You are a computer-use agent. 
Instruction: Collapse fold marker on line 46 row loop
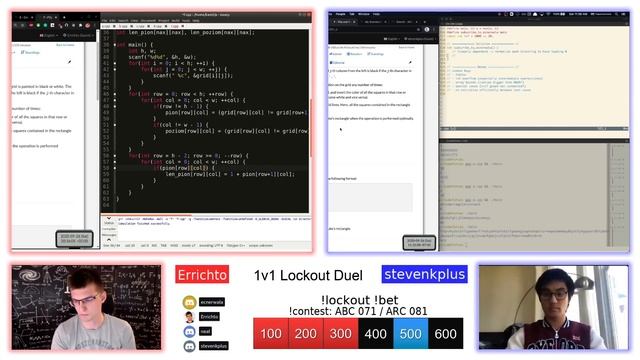[115, 94]
